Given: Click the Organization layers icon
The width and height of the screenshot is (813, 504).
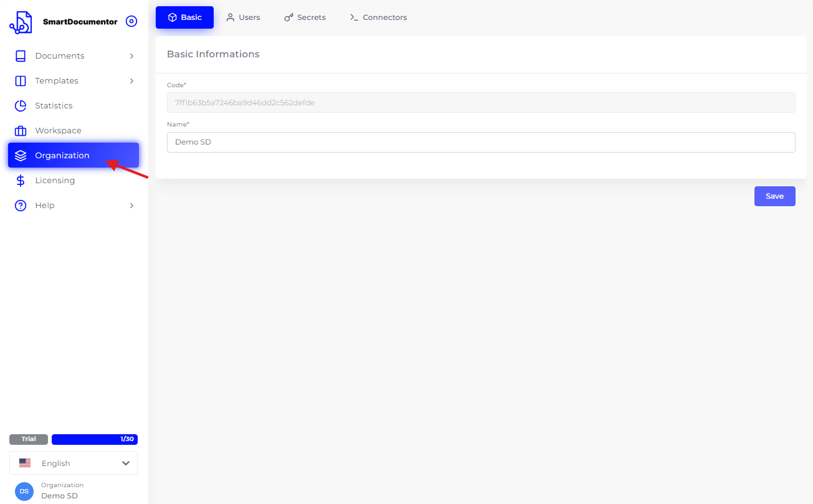Looking at the screenshot, I should (21, 156).
